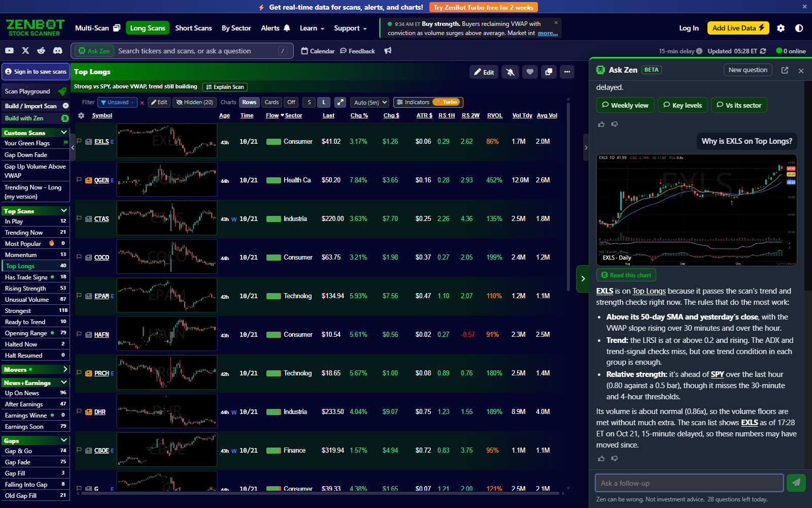Screen dimensions: 812x508
Task: Choose large chart size L
Action: 324,102
